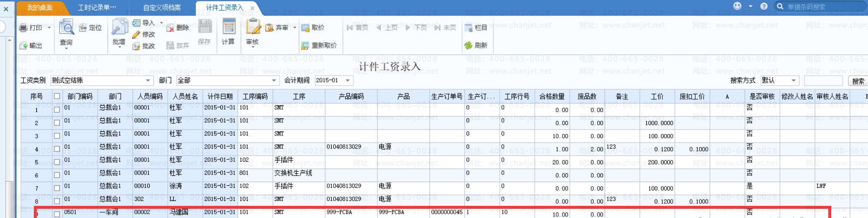Click the 批改 (batch modify) icon
Image resolution: width=868 pixels, height=218 pixels.
(x=136, y=46)
